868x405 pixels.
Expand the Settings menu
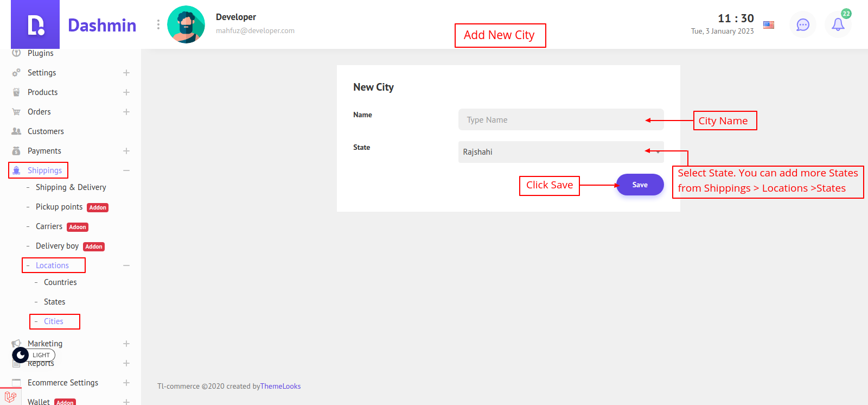click(x=126, y=73)
